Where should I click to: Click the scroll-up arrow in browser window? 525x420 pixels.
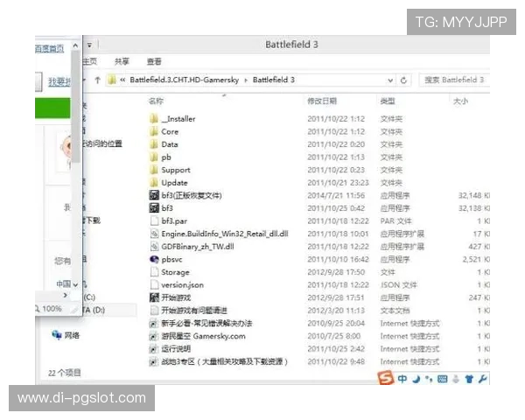point(75,45)
